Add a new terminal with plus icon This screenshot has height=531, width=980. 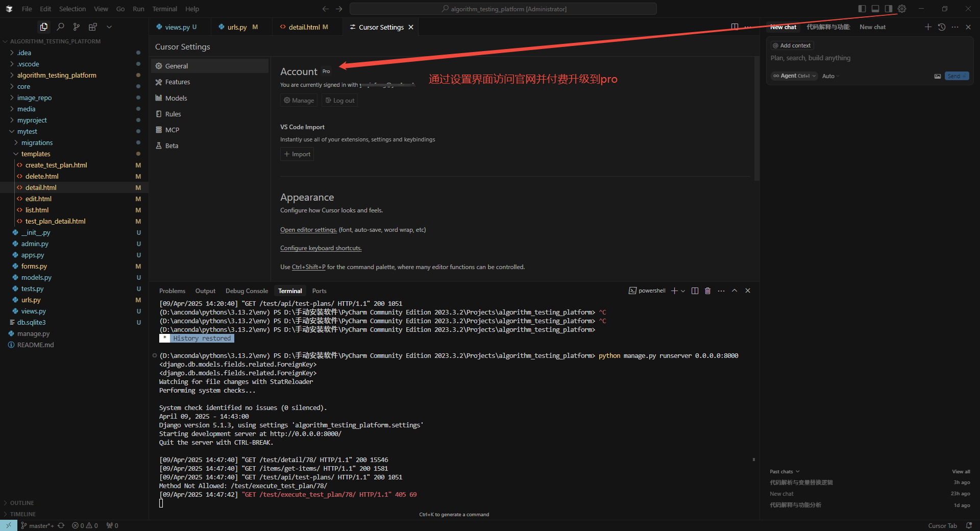(674, 291)
